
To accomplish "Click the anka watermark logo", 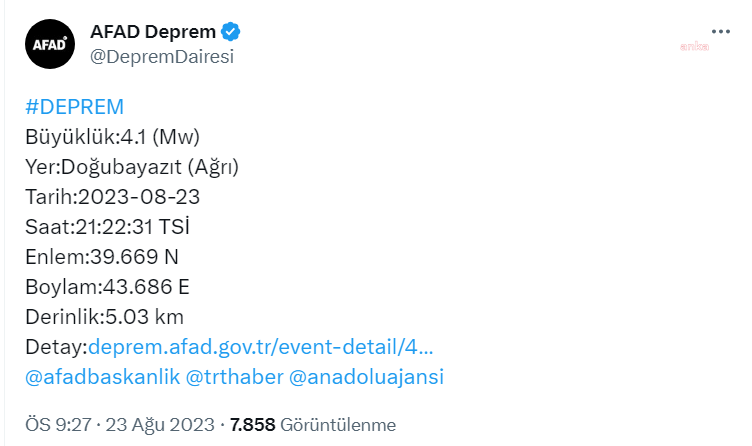I will (x=695, y=45).
